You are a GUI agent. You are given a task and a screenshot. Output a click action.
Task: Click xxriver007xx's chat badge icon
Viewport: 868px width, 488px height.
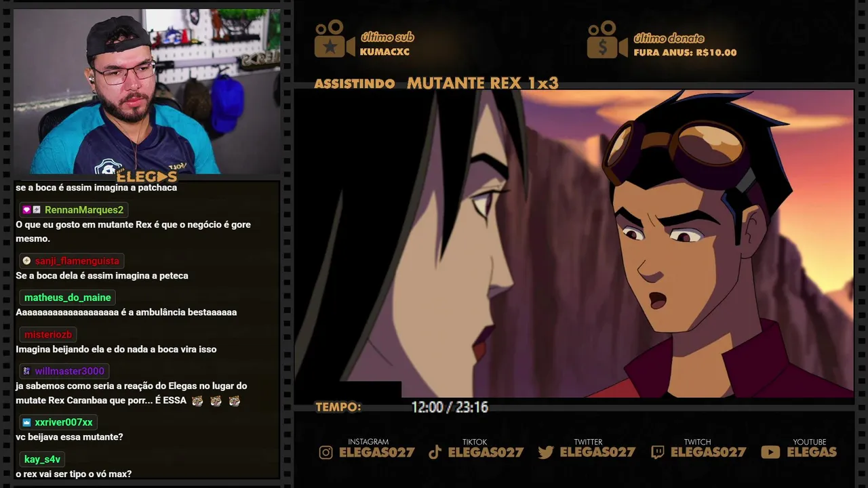[26, 422]
